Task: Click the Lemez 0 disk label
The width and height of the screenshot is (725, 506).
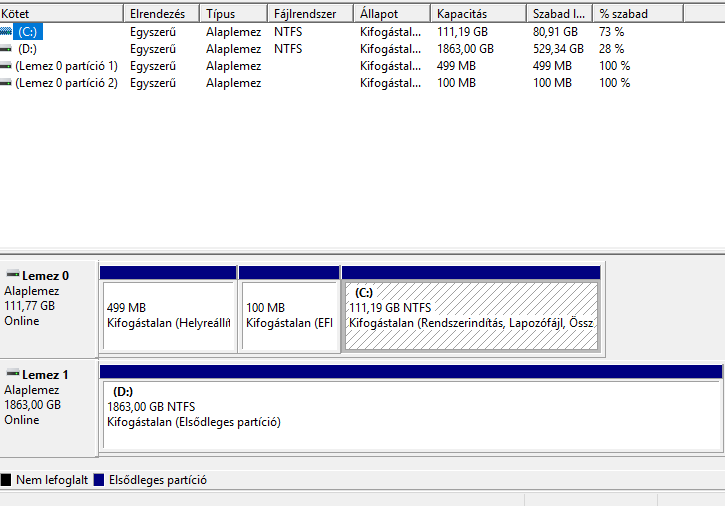Action: tap(45, 276)
